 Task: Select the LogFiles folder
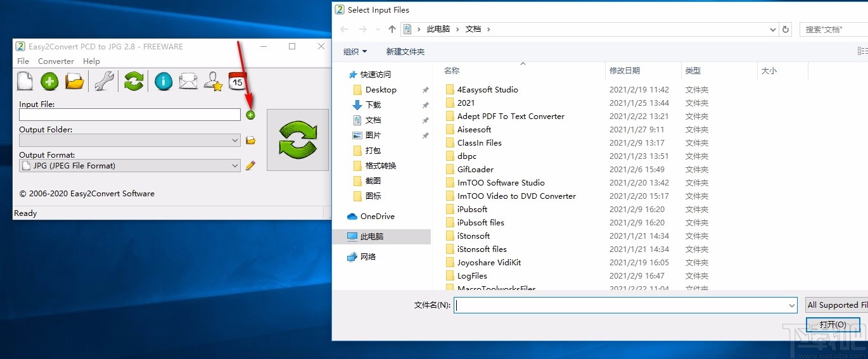click(x=472, y=276)
